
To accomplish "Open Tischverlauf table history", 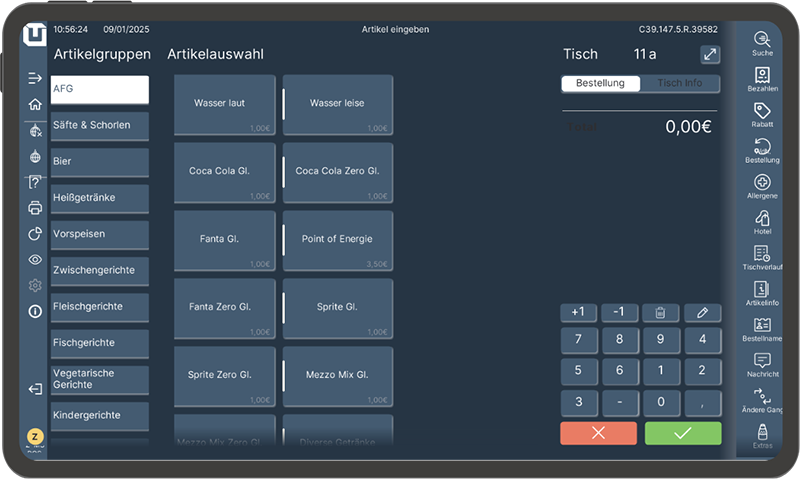I will pos(762,256).
